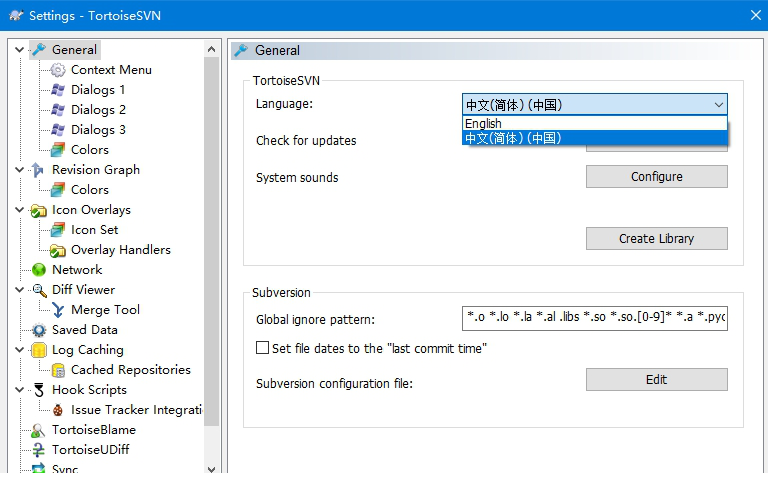Click the Overlay Handlers folder icon

pyautogui.click(x=58, y=250)
